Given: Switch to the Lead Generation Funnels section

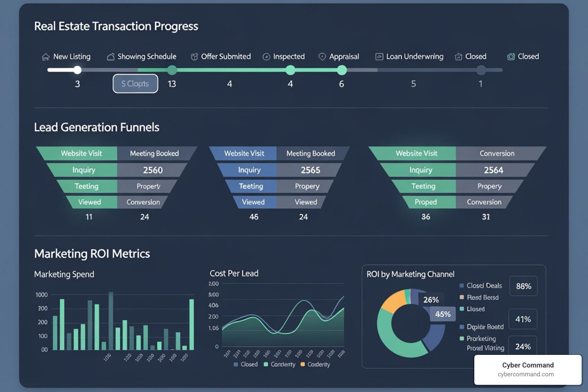Looking at the screenshot, I should tap(96, 127).
